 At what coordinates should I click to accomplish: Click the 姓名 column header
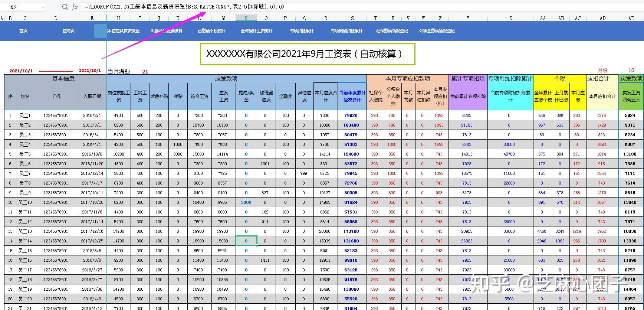[x=25, y=96]
